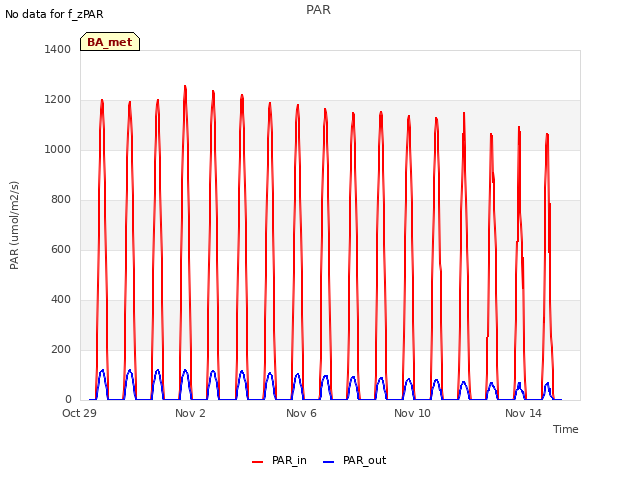
Task: Click the 400 y-axis tick label
Action: tap(61, 300)
